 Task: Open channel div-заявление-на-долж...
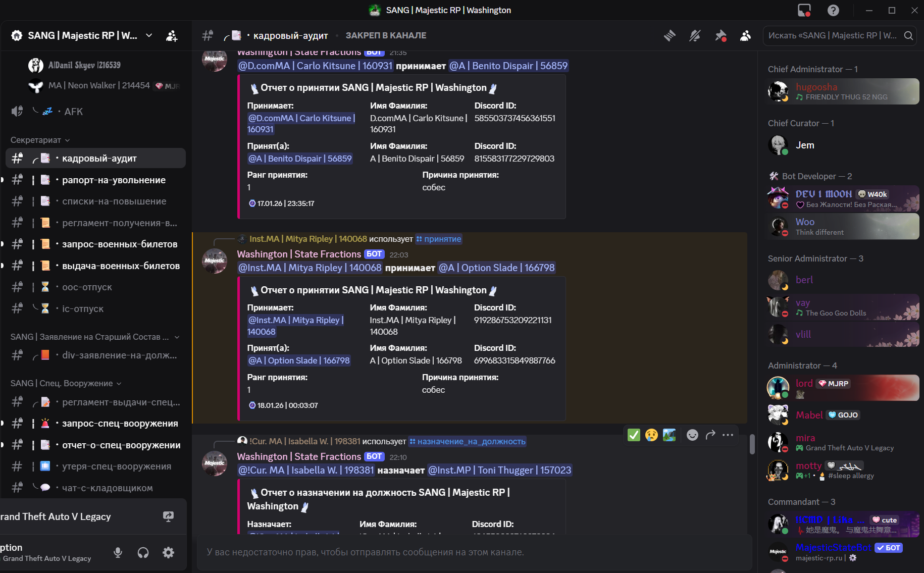[x=95, y=355]
